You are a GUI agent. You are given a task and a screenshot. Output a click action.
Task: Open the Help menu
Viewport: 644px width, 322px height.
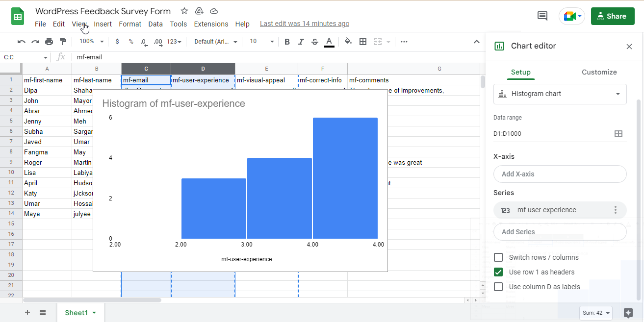pyautogui.click(x=242, y=24)
